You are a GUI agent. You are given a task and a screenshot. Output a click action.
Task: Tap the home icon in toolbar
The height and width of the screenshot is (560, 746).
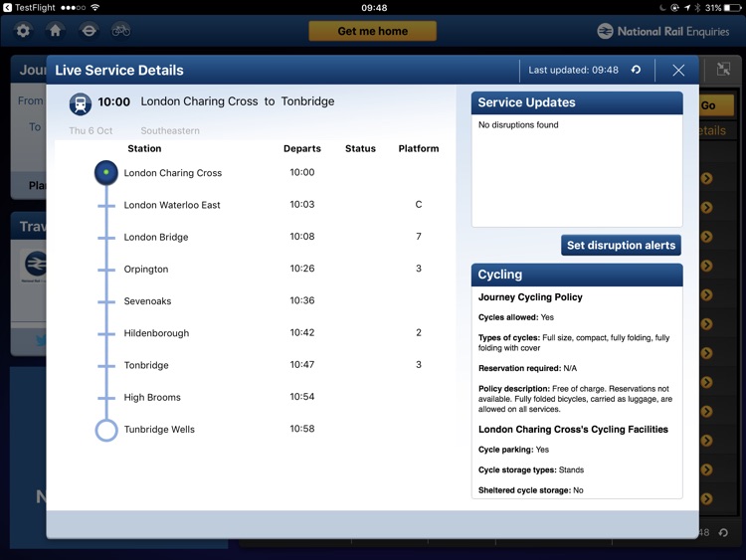[x=55, y=31]
